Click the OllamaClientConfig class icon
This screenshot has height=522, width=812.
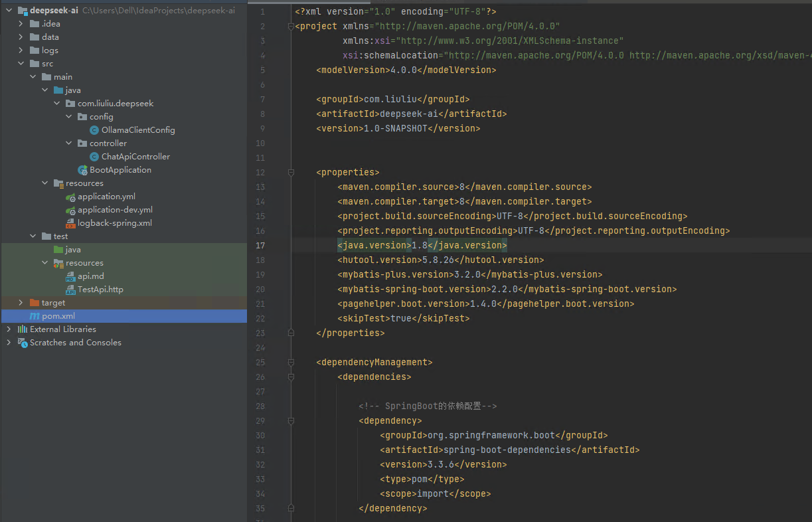[94, 130]
